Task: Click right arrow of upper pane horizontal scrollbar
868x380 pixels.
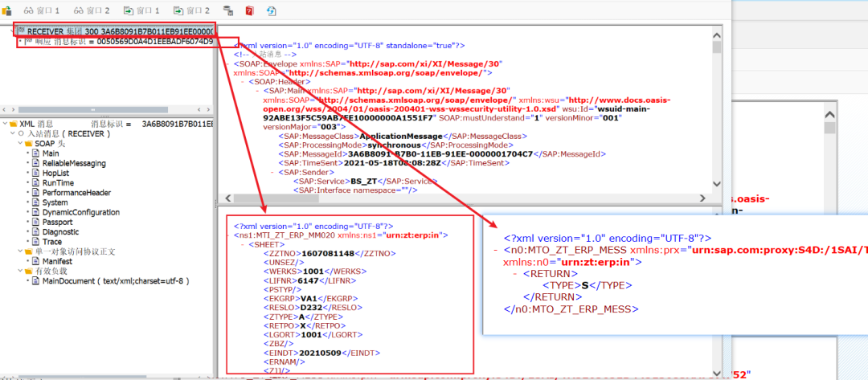Action: click(703, 198)
